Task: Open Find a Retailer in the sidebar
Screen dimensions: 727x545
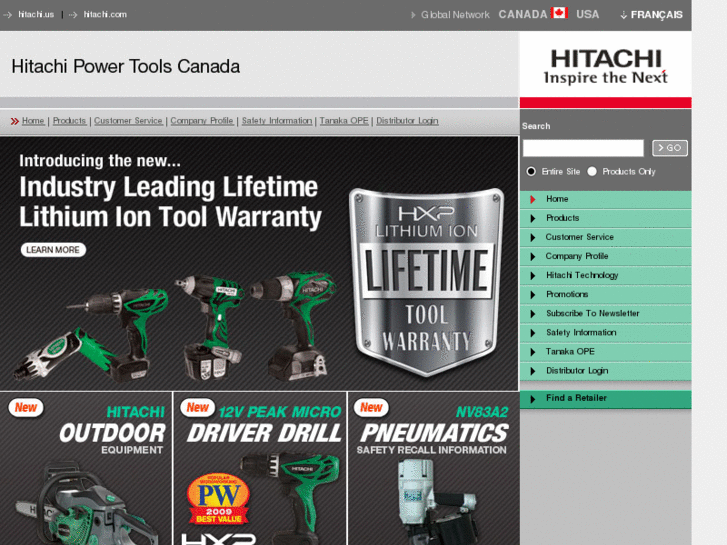Action: (606, 399)
